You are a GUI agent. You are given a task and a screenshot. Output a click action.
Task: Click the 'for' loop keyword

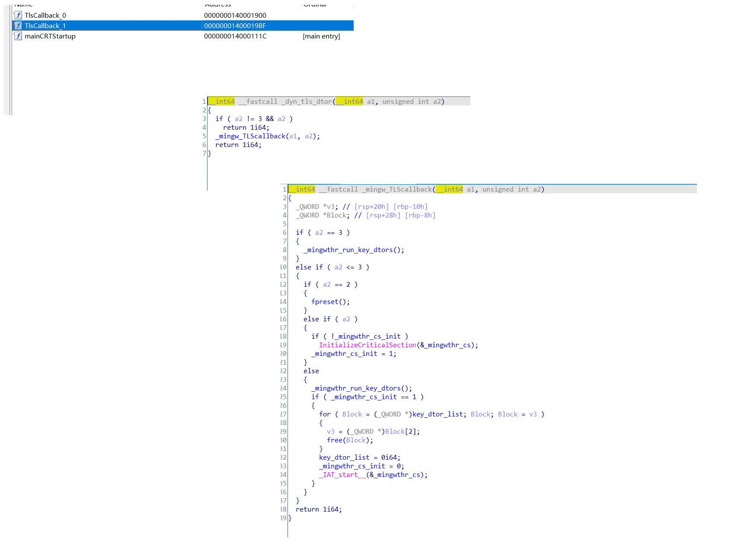pos(325,414)
